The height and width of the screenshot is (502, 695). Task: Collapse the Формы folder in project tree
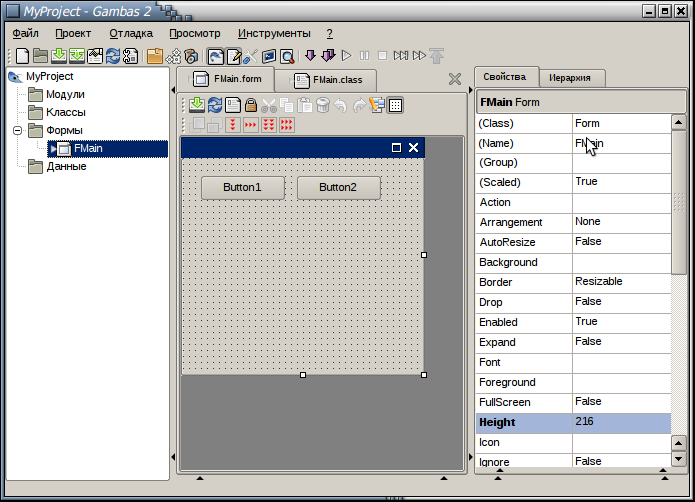[x=17, y=131]
